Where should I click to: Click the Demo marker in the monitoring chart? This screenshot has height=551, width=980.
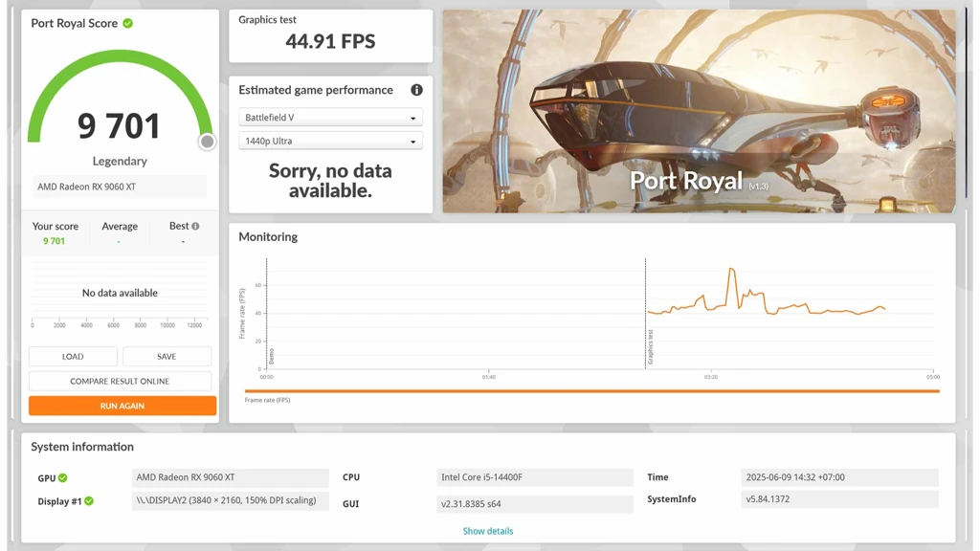(271, 356)
